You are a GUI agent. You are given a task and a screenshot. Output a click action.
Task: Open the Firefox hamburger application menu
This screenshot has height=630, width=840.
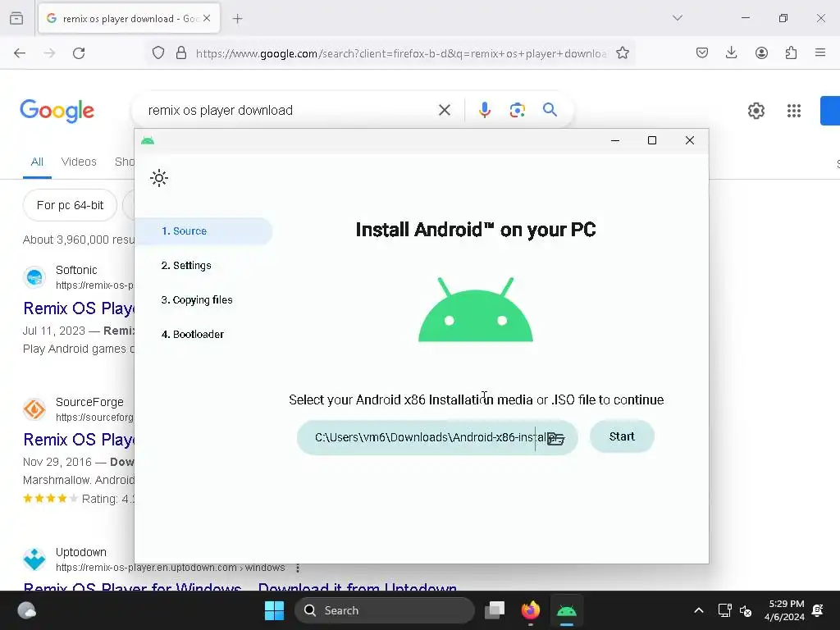coord(820,53)
